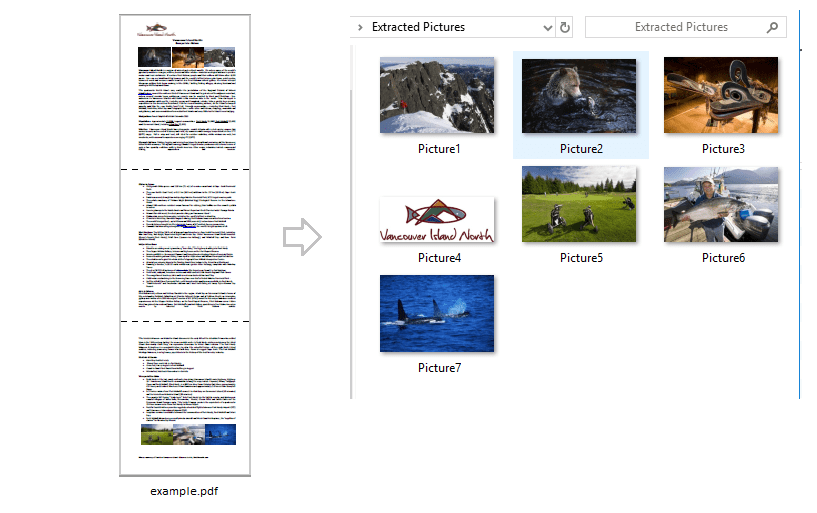The image size is (817, 513).
Task: Select the Picture5 golf course thumbnail
Action: [x=580, y=205]
